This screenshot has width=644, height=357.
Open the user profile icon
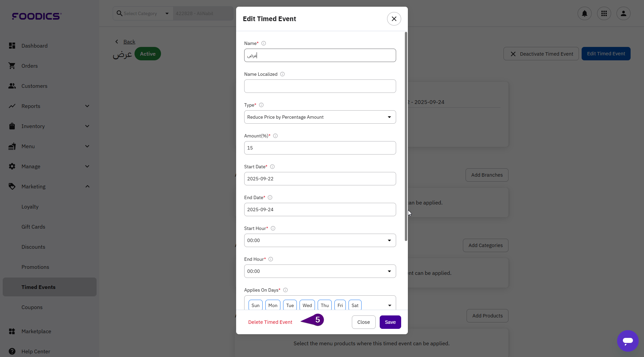pos(623,13)
